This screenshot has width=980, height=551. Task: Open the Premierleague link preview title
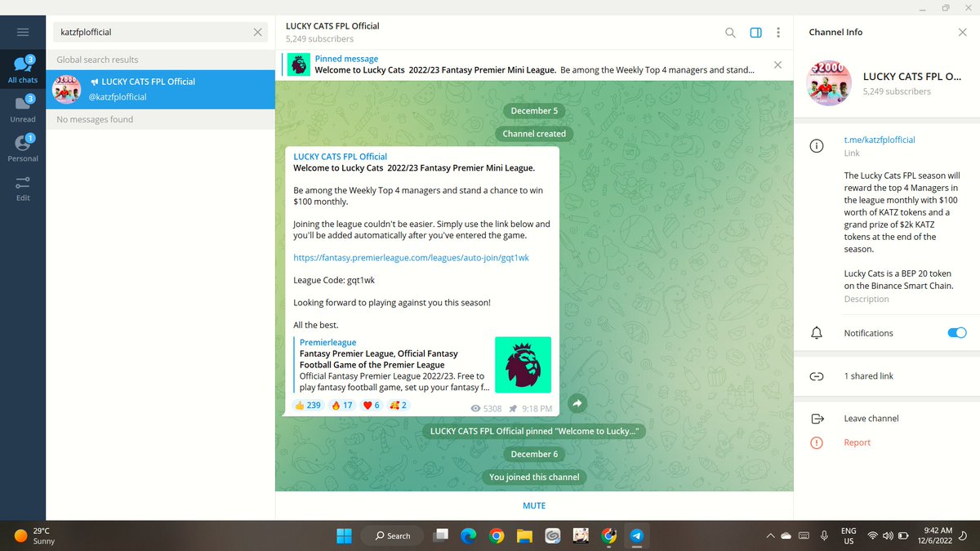(327, 343)
